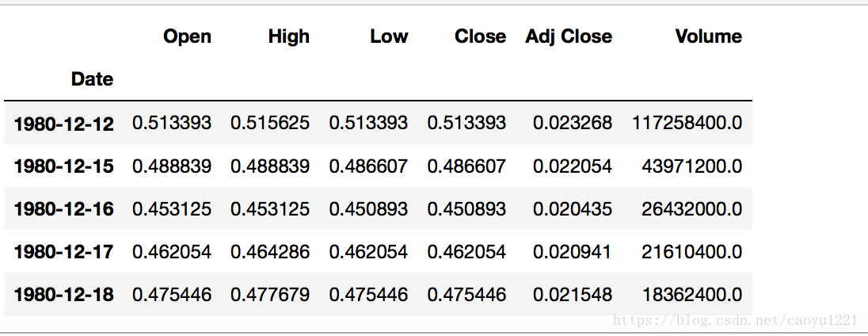Click the Volume value 18362400.0

693,295
